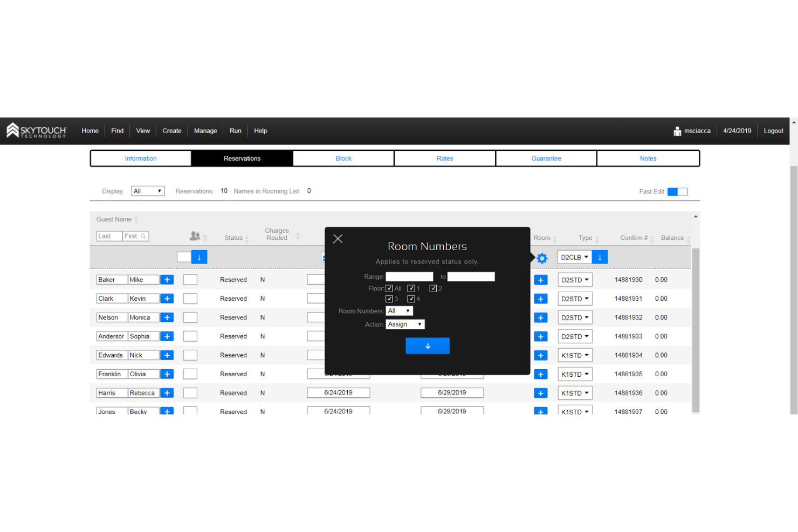This screenshot has height=532, width=798.
Task: Uncheck the Floor 2 checkbox
Action: click(433, 288)
